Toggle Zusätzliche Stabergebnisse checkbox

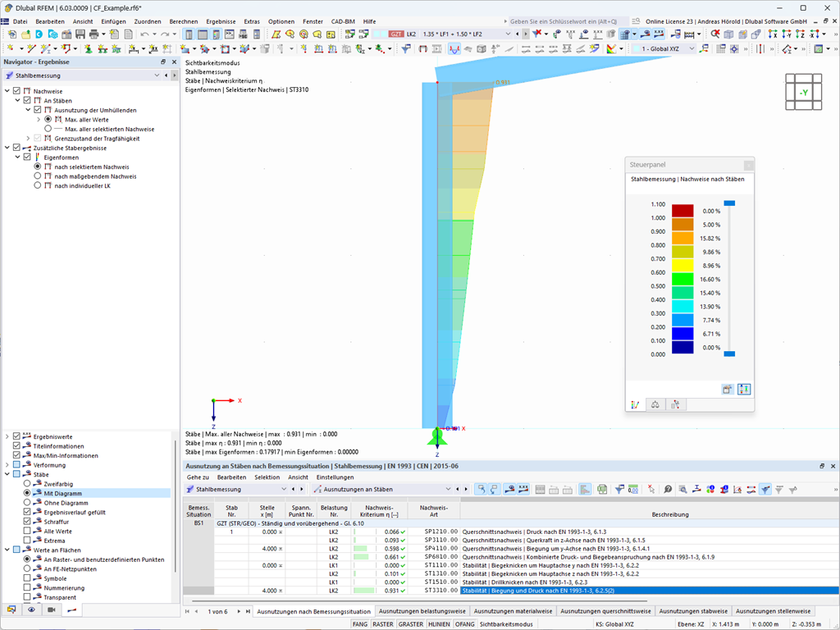16,148
